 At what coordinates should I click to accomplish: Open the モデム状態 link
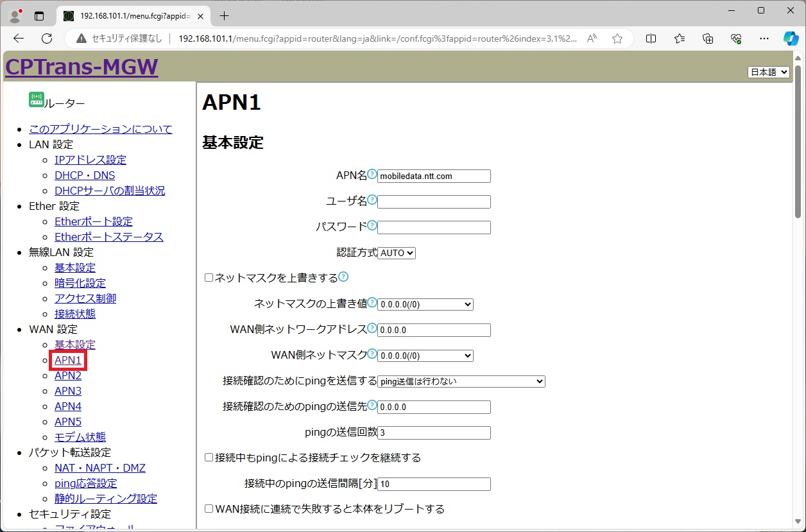[x=80, y=437]
